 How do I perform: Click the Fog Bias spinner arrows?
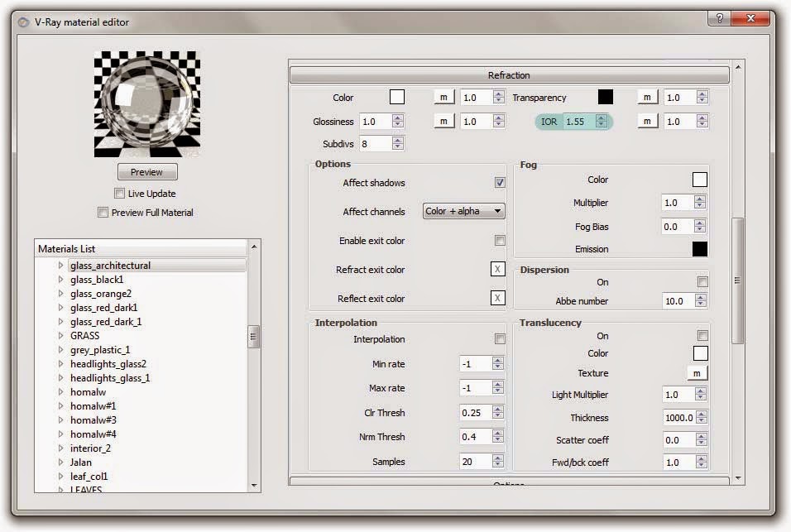[x=700, y=227]
